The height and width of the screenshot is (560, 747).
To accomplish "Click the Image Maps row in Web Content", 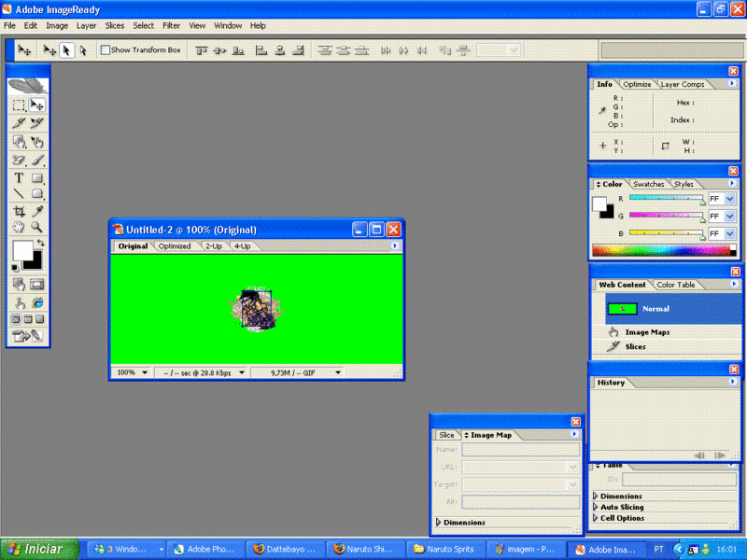I will coord(667,332).
